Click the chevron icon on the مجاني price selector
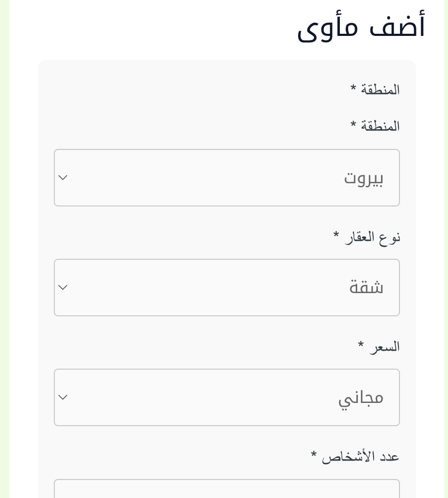Screen dimensions: 448x498 (x=63, y=397)
